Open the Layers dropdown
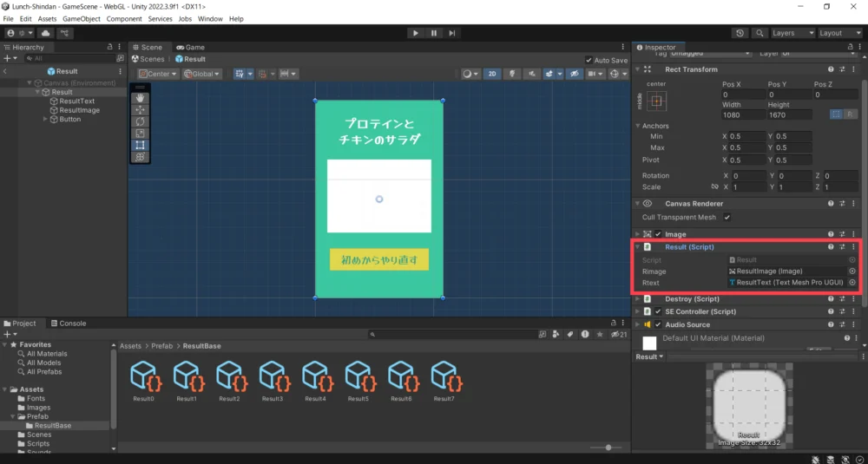 (x=793, y=33)
